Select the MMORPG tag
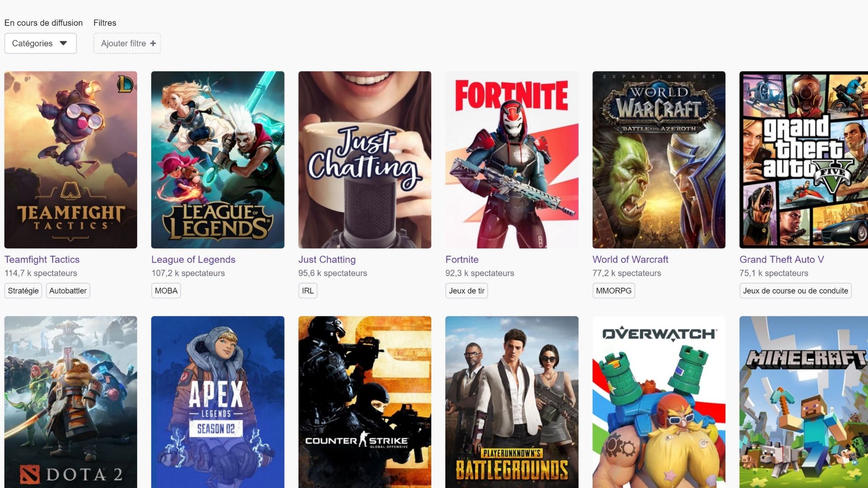868x488 pixels. tap(613, 291)
